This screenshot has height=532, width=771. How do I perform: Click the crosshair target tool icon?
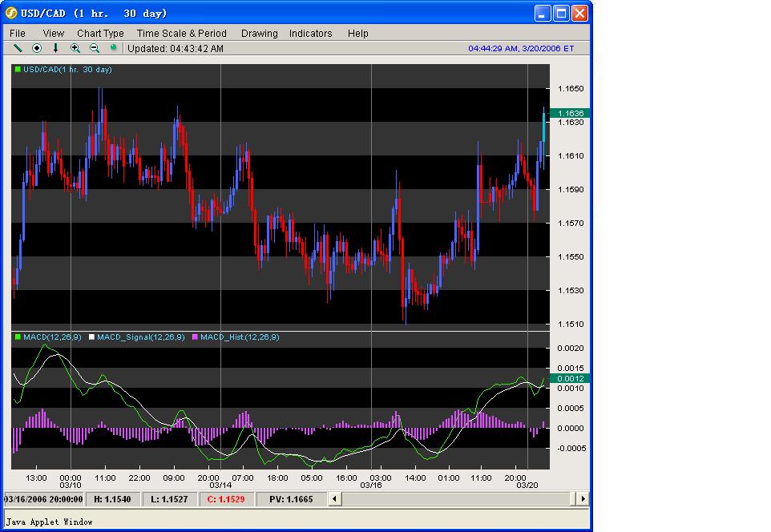click(37, 48)
